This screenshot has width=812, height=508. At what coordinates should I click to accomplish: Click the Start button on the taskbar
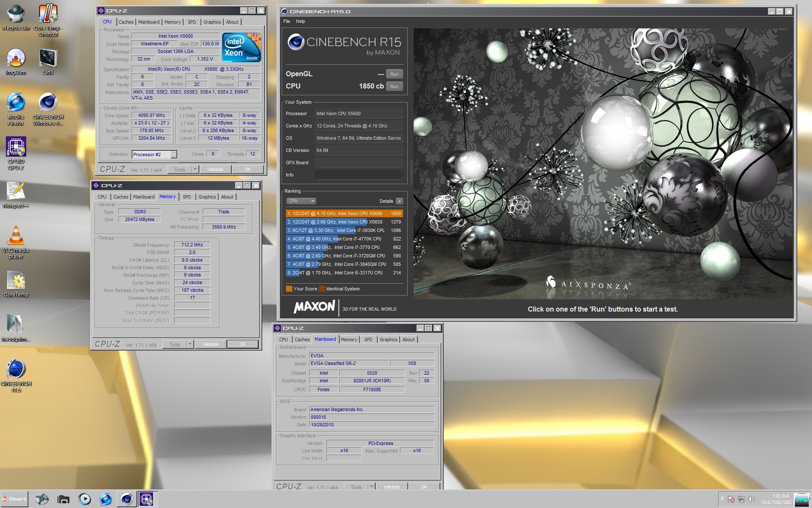[x=14, y=499]
